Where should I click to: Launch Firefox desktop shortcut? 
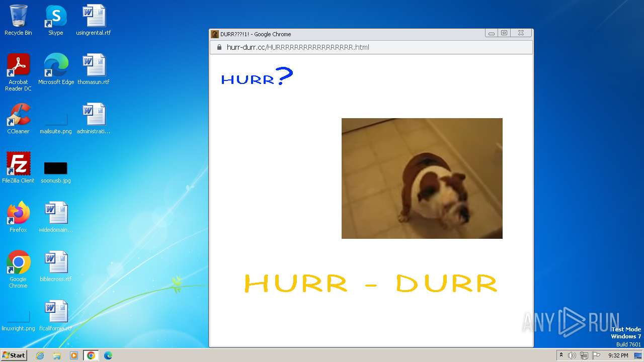pyautogui.click(x=18, y=217)
